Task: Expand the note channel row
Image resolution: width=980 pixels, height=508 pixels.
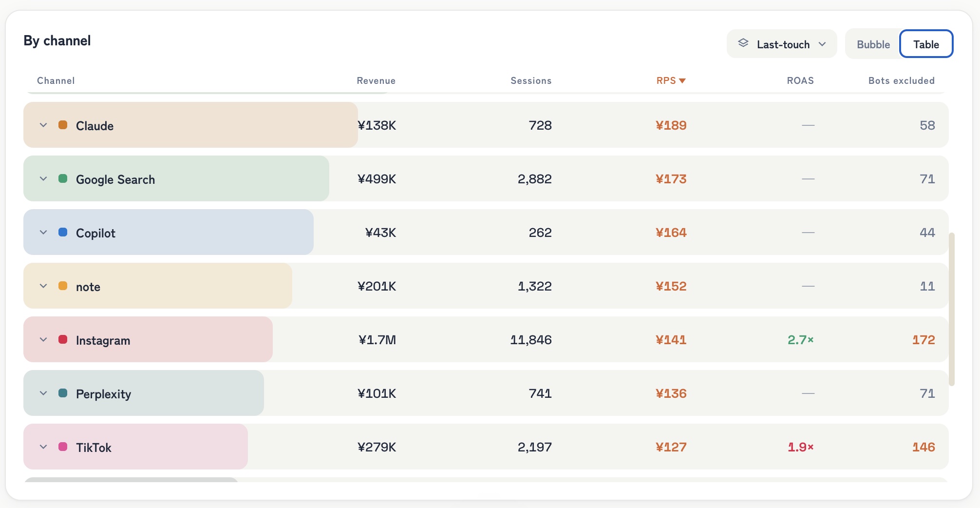Action: pos(43,286)
